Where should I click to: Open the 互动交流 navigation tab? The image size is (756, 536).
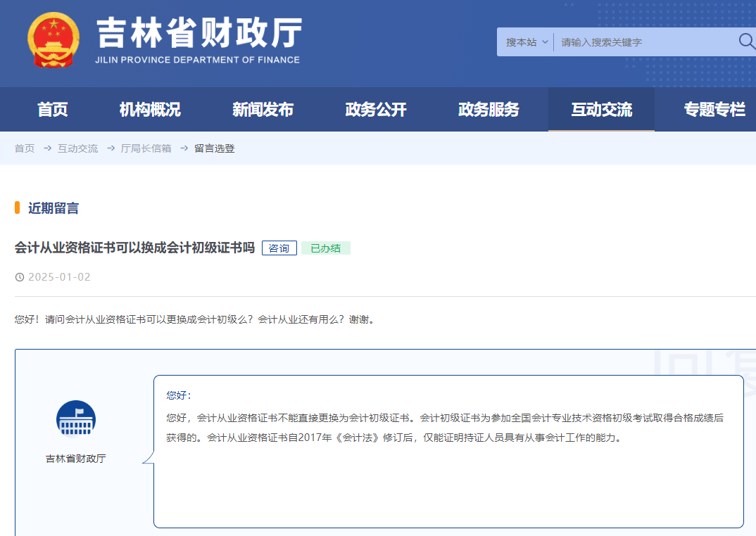point(601,110)
